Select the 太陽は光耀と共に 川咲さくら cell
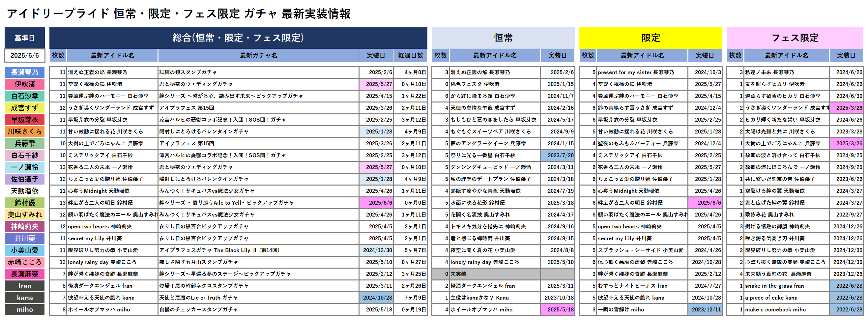The image size is (868, 320). (x=786, y=132)
